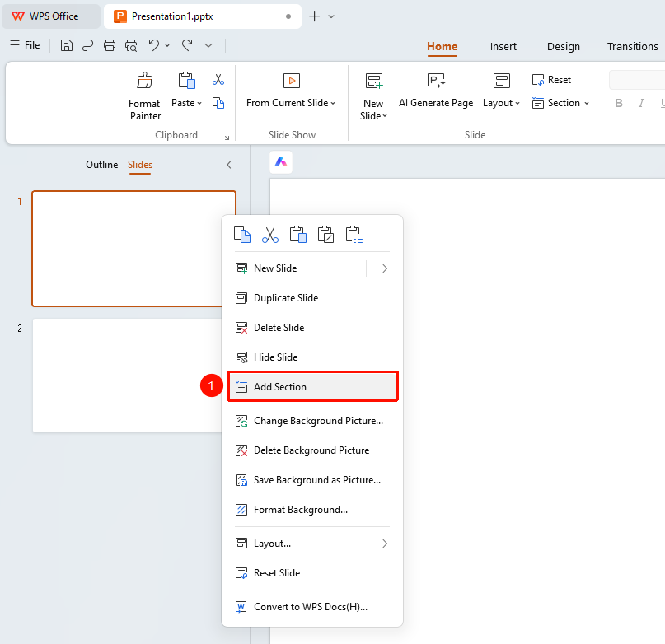665x644 pixels.
Task: Expand quick access toolbar customization chevron
Action: tap(208, 45)
